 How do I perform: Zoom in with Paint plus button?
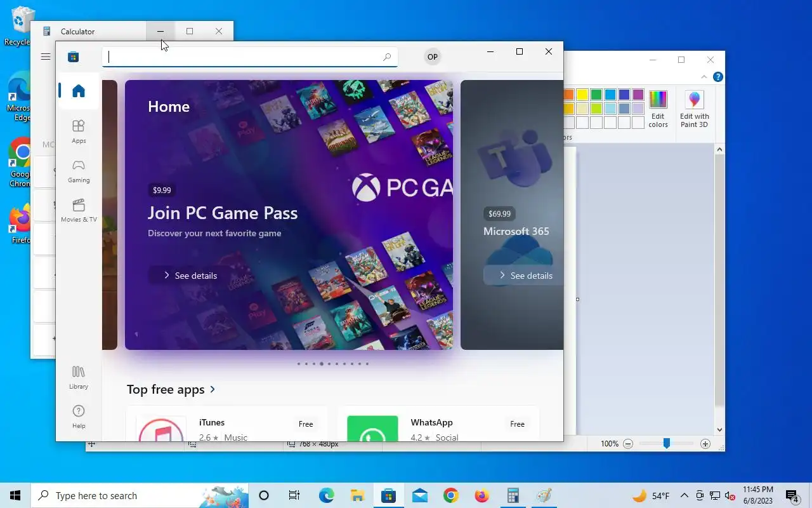[705, 444]
